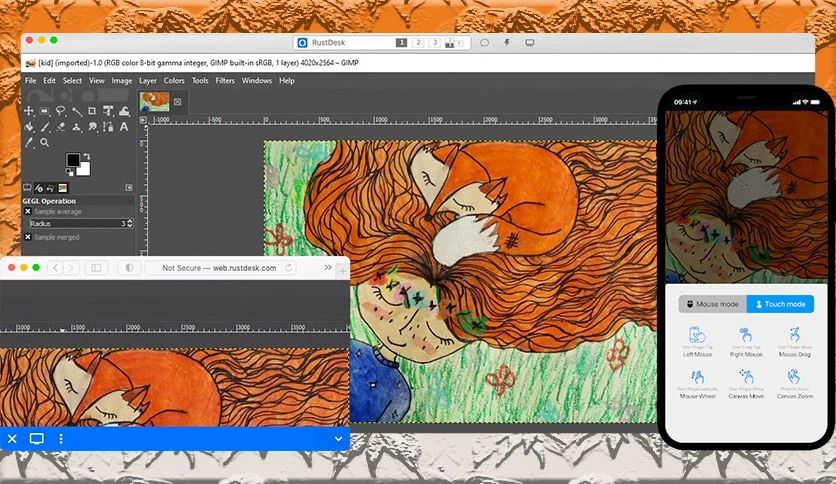
Task: Open the File menu in GIMP
Action: [30, 80]
